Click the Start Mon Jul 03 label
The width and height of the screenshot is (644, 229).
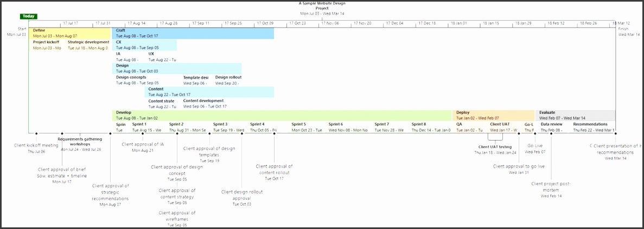pyautogui.click(x=17, y=31)
